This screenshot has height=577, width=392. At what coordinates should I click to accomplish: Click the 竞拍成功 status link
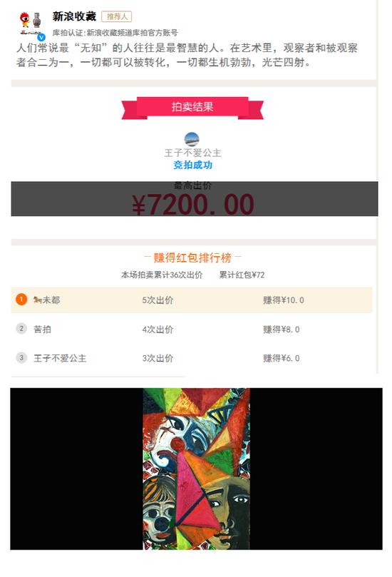point(192,165)
